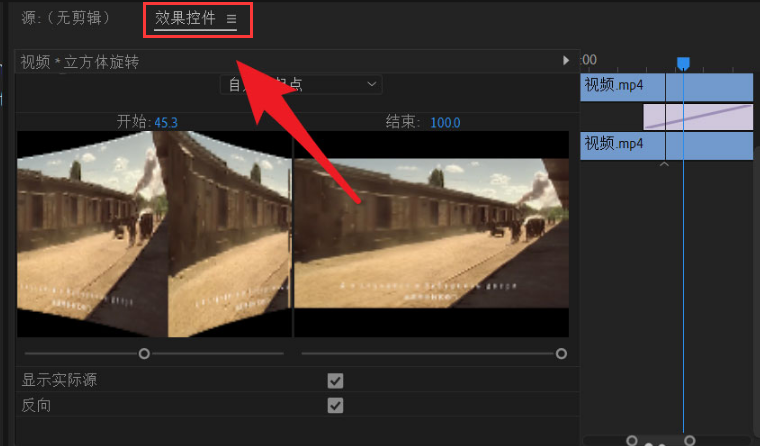Select the 开始 preview thumbnail

[x=154, y=234]
